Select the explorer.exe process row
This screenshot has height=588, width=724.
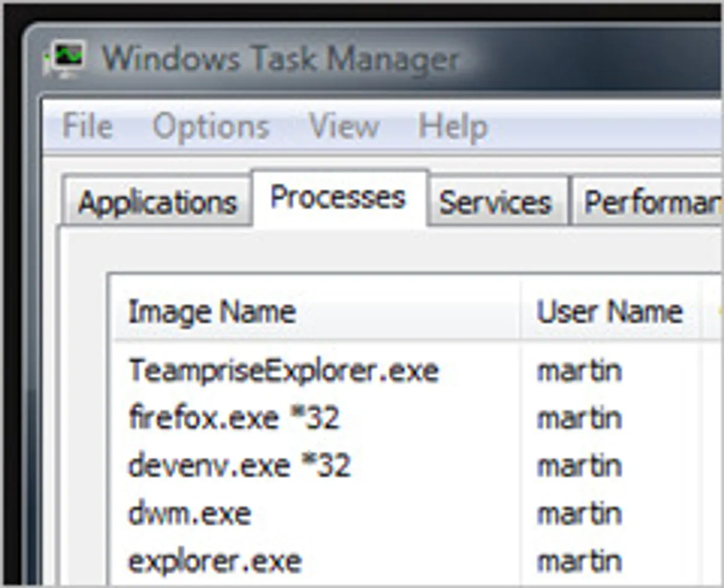(215, 562)
